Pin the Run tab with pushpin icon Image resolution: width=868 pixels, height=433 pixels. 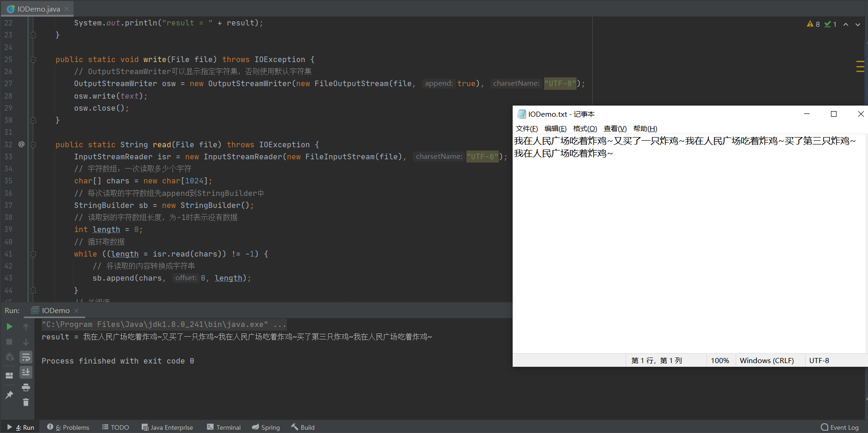tap(9, 395)
